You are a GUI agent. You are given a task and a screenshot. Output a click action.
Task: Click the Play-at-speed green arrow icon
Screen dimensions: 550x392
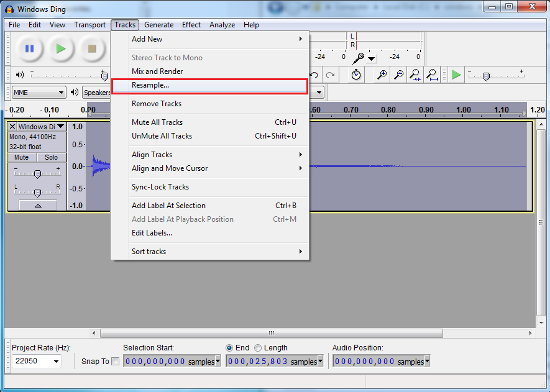[457, 75]
